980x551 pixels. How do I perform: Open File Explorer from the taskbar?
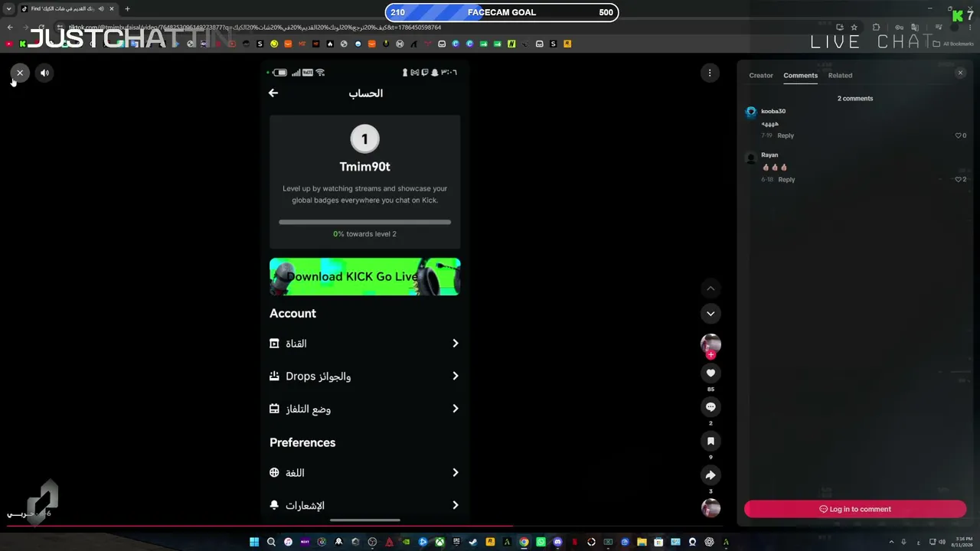click(x=642, y=542)
